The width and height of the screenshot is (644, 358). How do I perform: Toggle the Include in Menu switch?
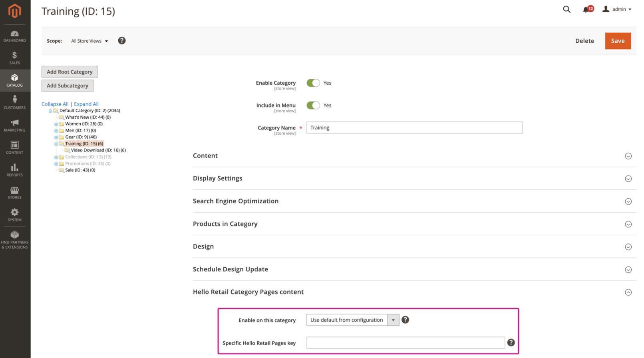point(313,105)
